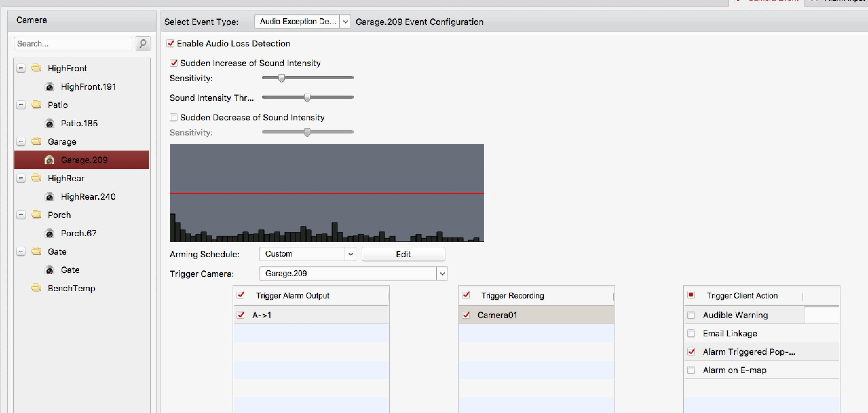Enable Email Linkage checkbox

click(x=691, y=333)
